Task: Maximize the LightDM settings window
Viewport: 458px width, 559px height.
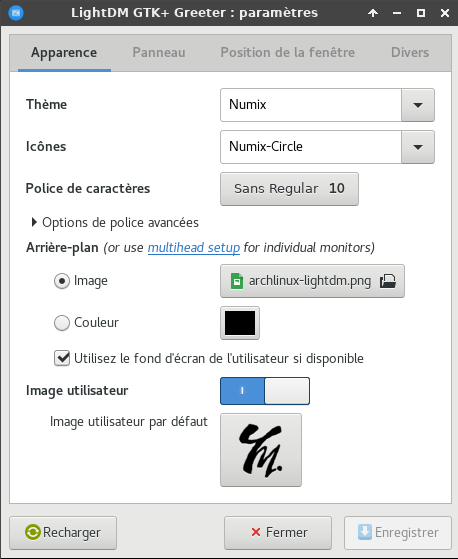Action: tap(421, 13)
